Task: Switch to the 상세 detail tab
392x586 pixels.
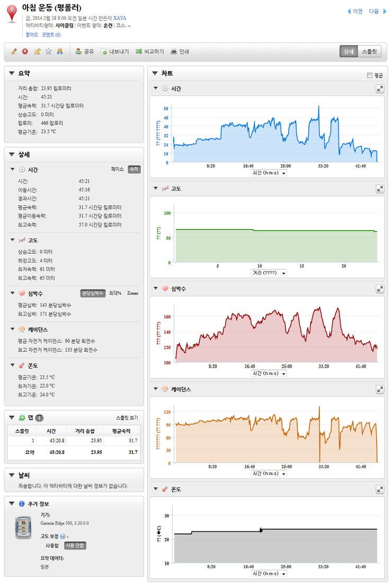Action: 349,51
